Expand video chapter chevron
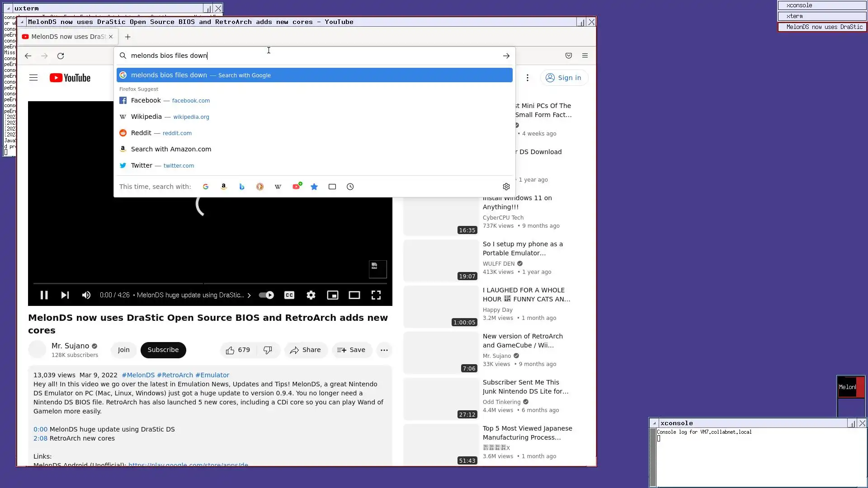Screen dimensions: 868x488 [x=249, y=296]
